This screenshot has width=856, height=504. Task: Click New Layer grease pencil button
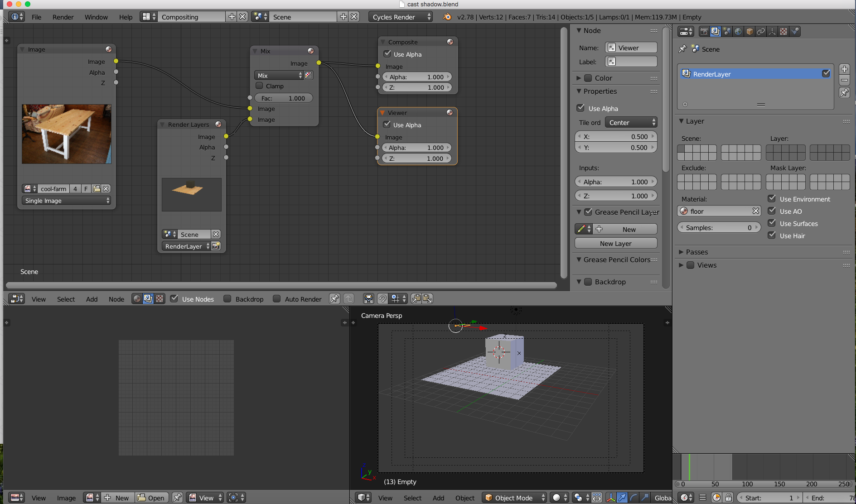tap(616, 243)
